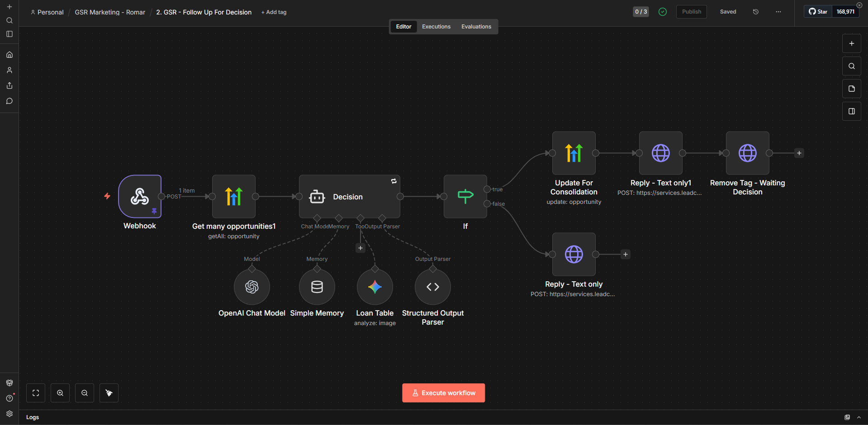The width and height of the screenshot is (868, 425).
Task: Click the Publish button
Action: [692, 12]
